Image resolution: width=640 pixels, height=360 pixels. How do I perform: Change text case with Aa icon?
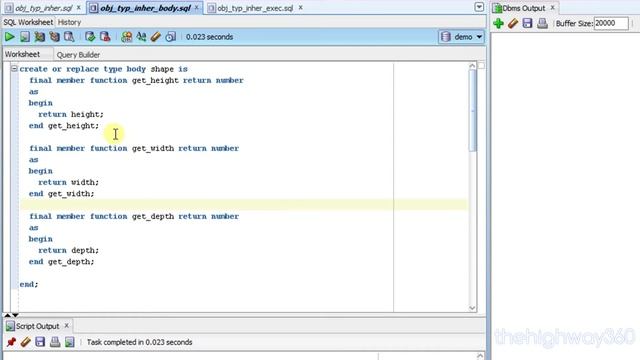(141, 37)
